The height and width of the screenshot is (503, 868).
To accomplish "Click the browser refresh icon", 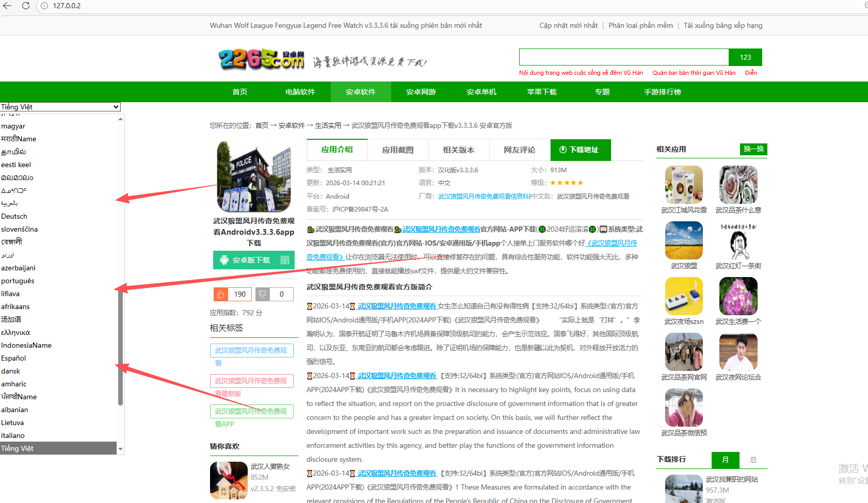I will tap(25, 6).
